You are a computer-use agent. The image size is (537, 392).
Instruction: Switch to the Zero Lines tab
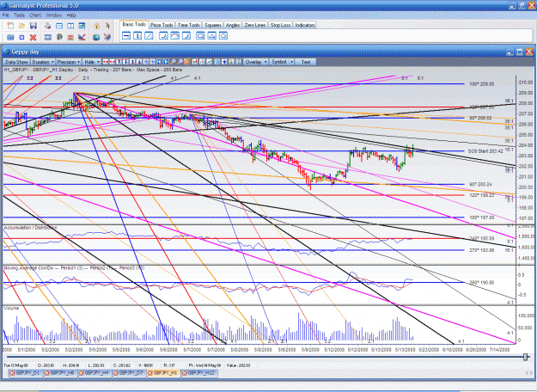pyautogui.click(x=255, y=25)
